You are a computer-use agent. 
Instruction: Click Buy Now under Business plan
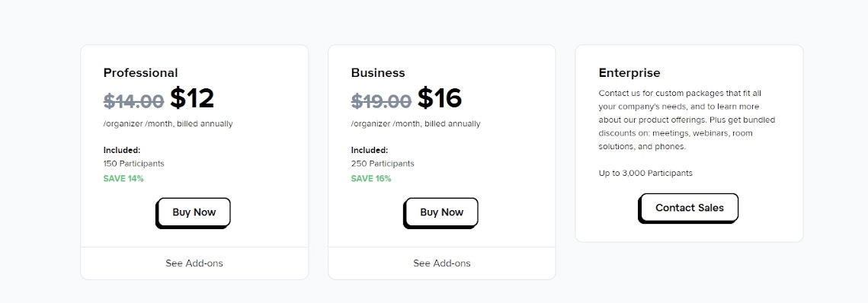point(441,213)
